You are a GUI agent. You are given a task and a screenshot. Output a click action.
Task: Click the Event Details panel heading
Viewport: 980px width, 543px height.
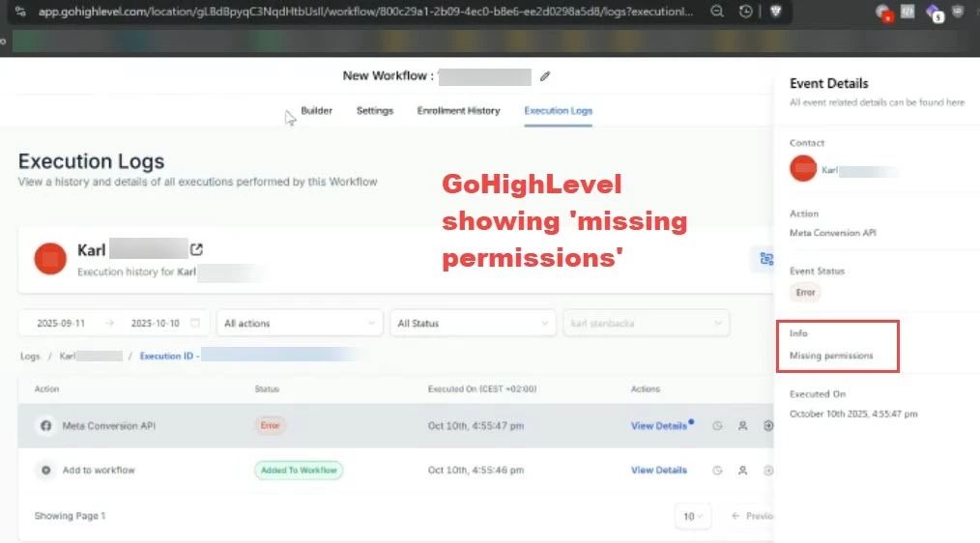(829, 83)
